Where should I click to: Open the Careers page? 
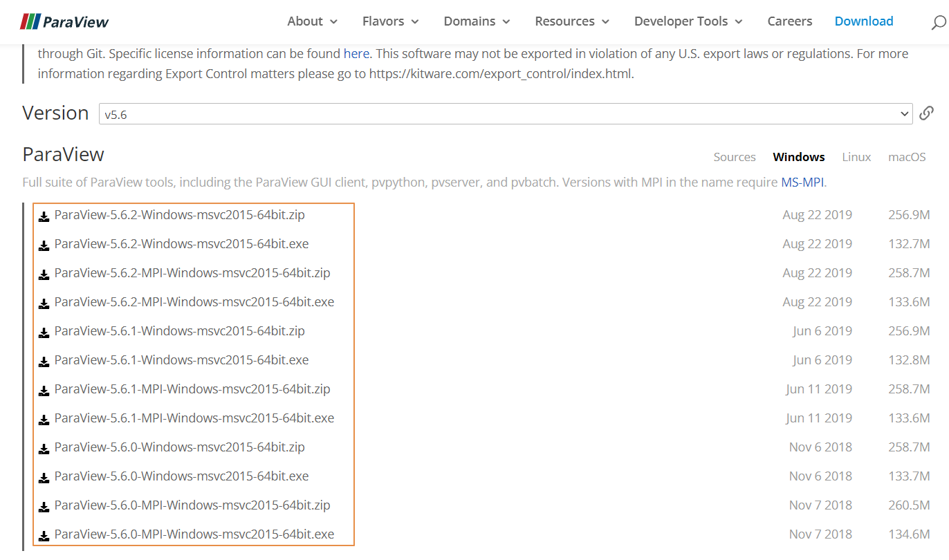[x=790, y=21]
